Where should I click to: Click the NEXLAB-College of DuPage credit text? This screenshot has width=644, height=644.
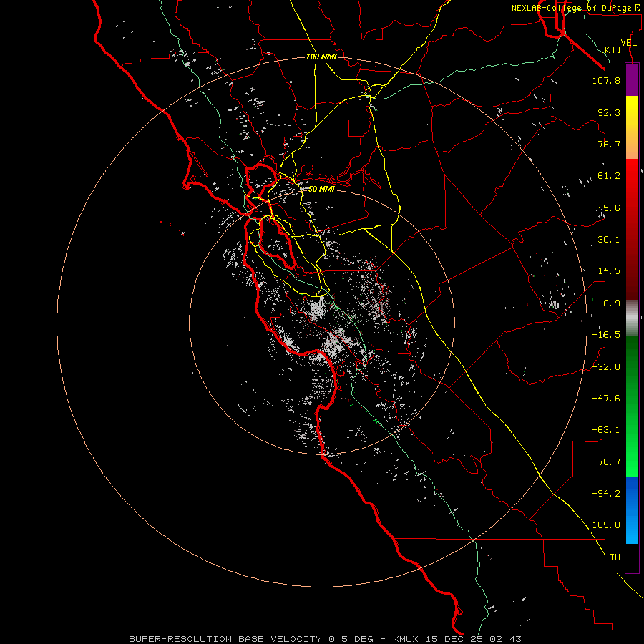577,8
